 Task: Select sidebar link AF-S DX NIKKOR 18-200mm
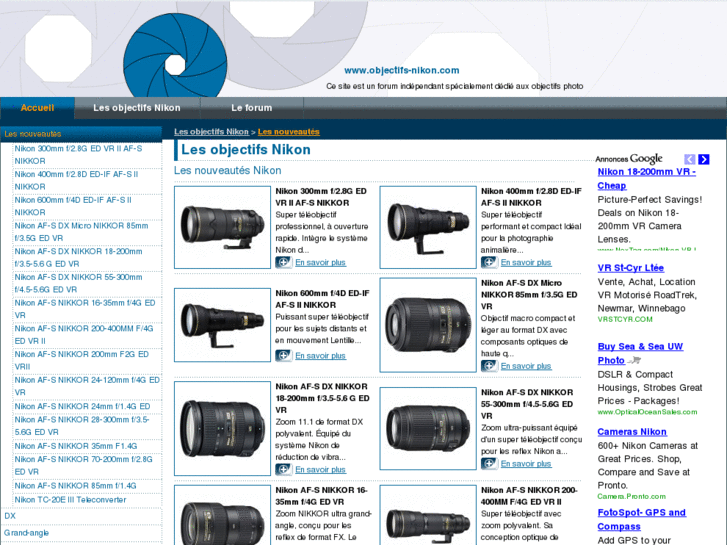[78, 257]
